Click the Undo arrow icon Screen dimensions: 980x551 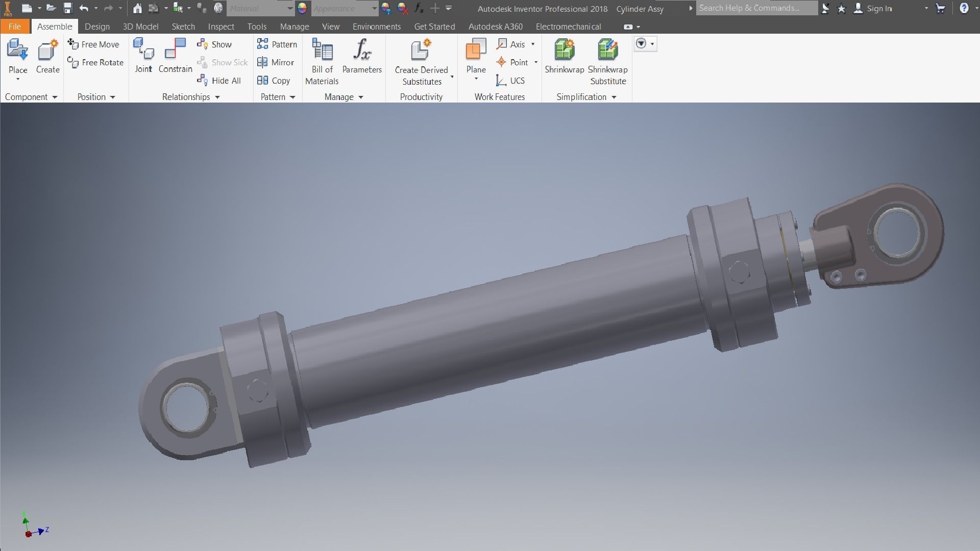tap(84, 8)
